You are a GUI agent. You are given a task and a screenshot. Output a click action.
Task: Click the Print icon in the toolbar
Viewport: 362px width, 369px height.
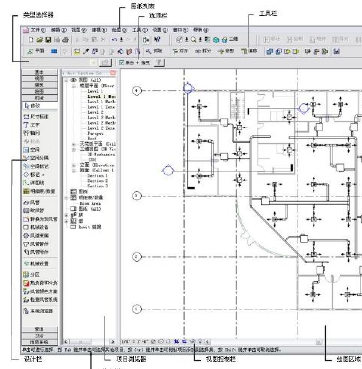coord(66,40)
